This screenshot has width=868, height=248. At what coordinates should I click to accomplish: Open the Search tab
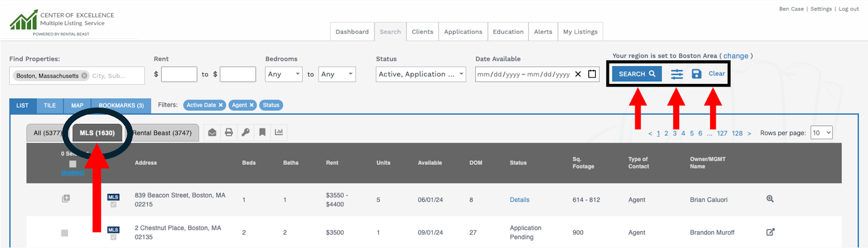[390, 31]
